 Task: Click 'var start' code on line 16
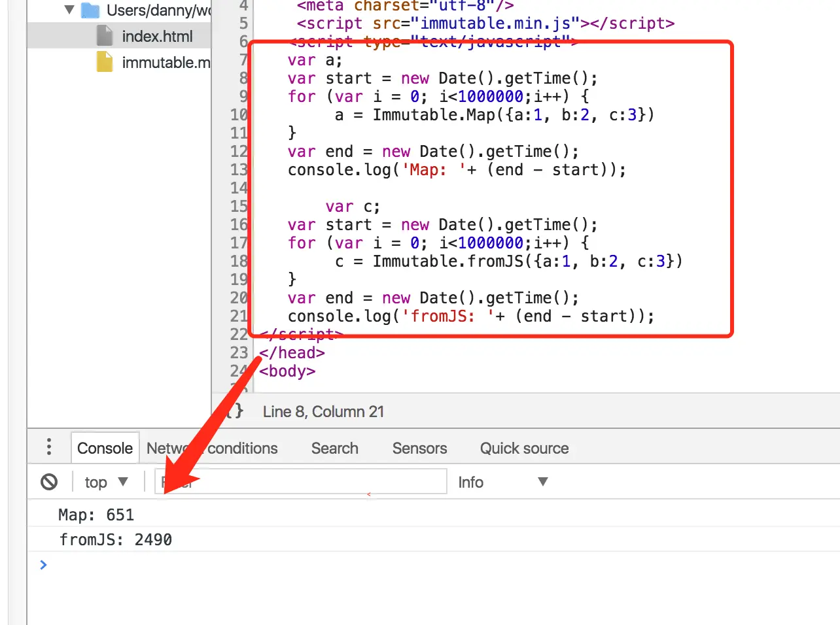pos(442,225)
